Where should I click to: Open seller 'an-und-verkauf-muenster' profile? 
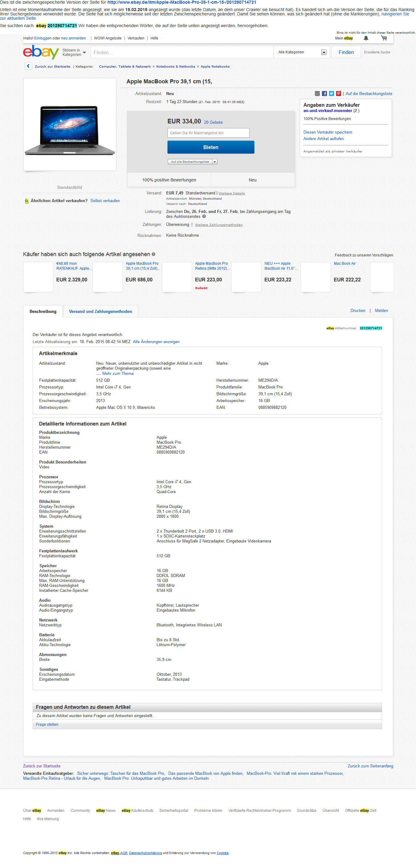327,110
